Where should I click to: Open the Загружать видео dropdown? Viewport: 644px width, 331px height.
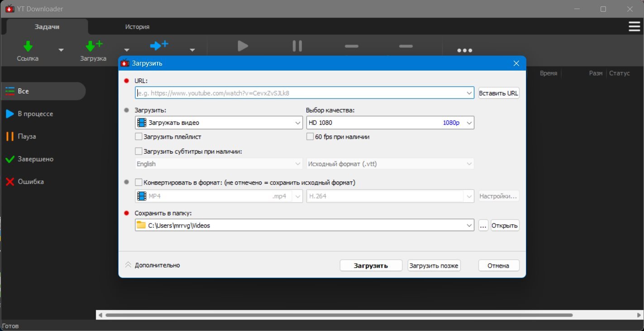(x=219, y=123)
